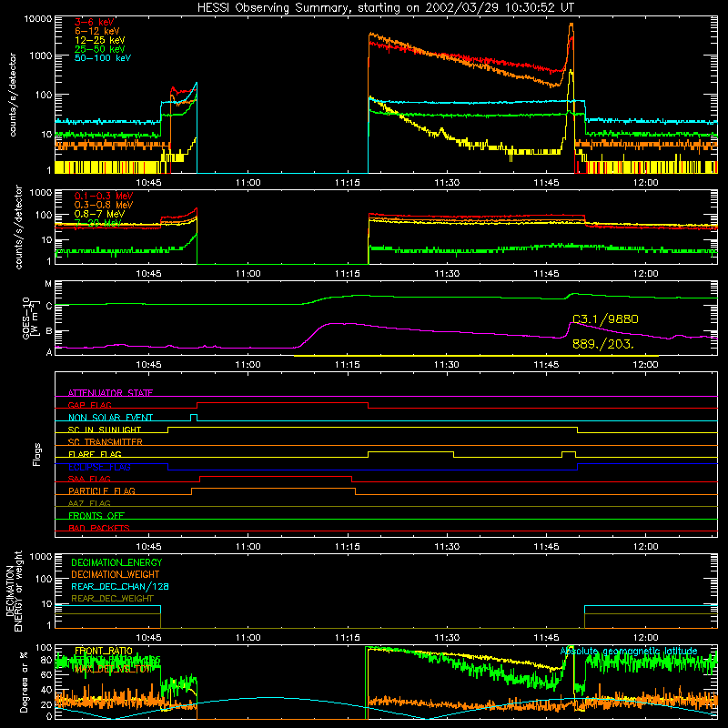Click the "12:00" time label under GOES panel
728x728 pixels.
click(x=645, y=365)
